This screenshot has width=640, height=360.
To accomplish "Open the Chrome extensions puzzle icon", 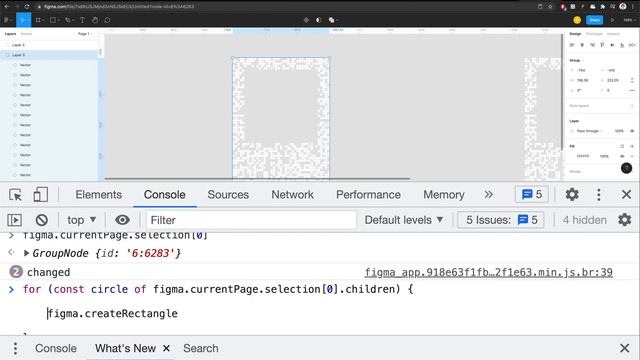I will tap(602, 7).
